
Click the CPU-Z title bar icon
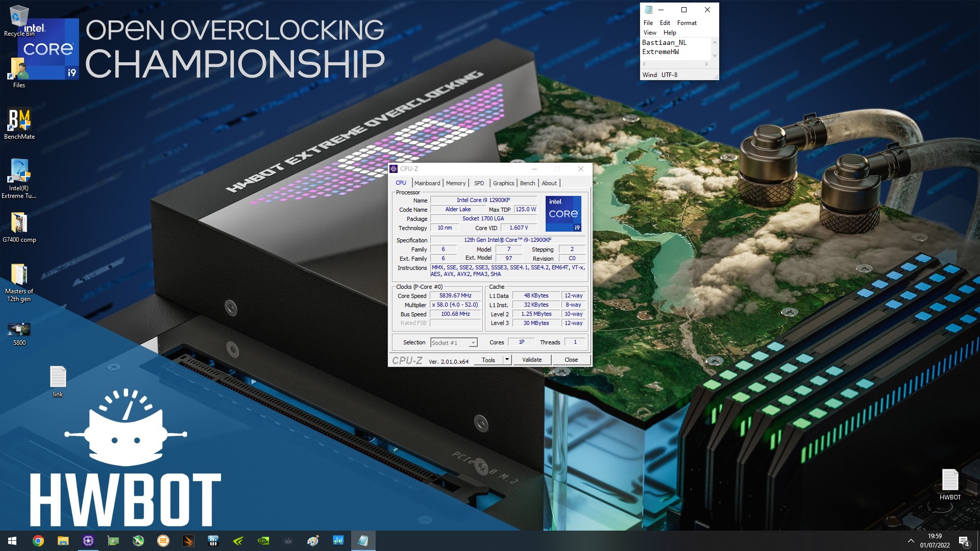[x=394, y=169]
